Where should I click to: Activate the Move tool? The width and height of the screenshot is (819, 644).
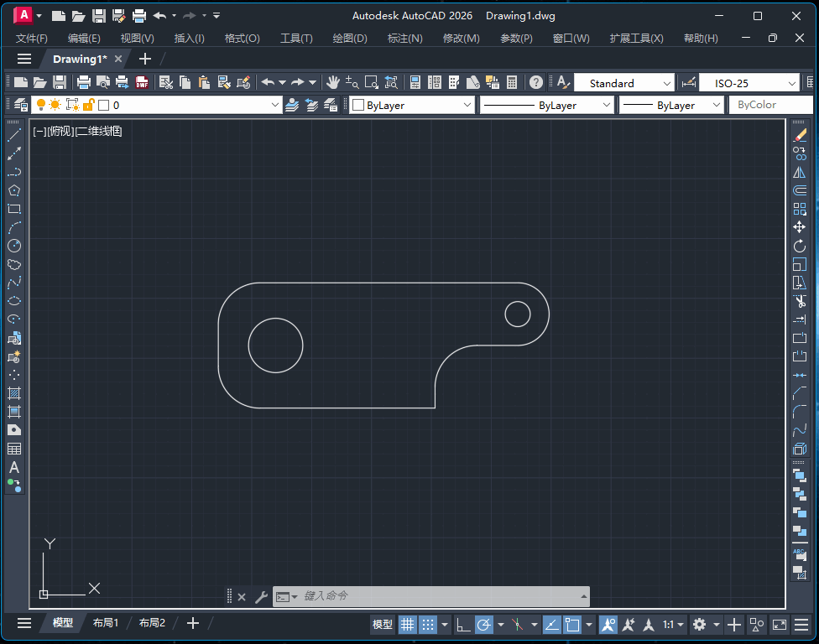tap(799, 227)
